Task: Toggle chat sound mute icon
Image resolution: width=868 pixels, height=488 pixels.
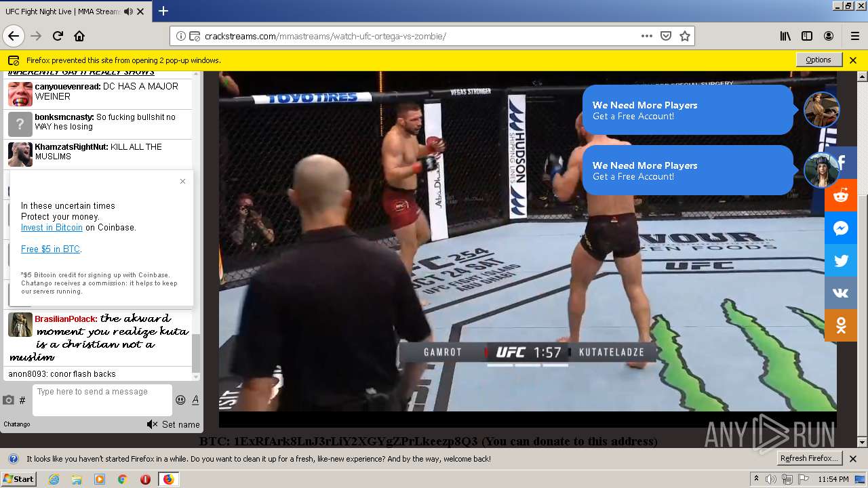Action: (152, 424)
